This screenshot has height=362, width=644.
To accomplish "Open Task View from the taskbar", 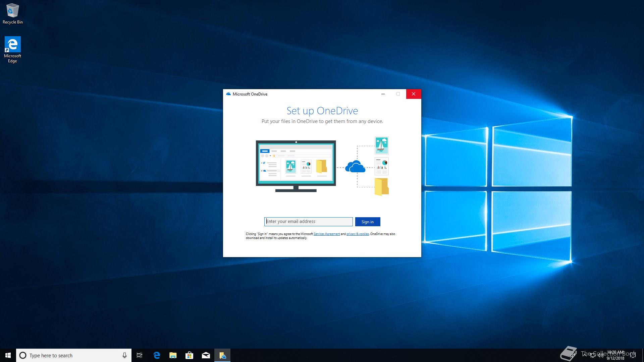I will pyautogui.click(x=140, y=355).
